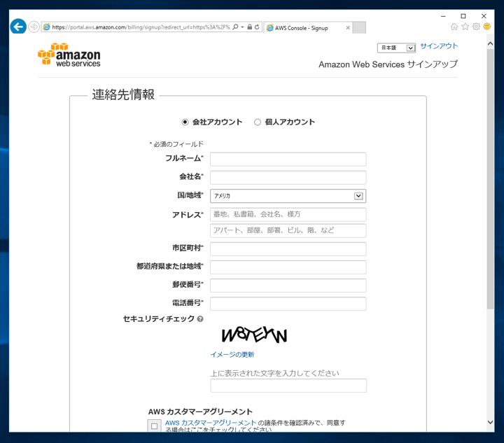Click the セキュリティチェック label
Screen dimensions: 504x443
point(159,318)
